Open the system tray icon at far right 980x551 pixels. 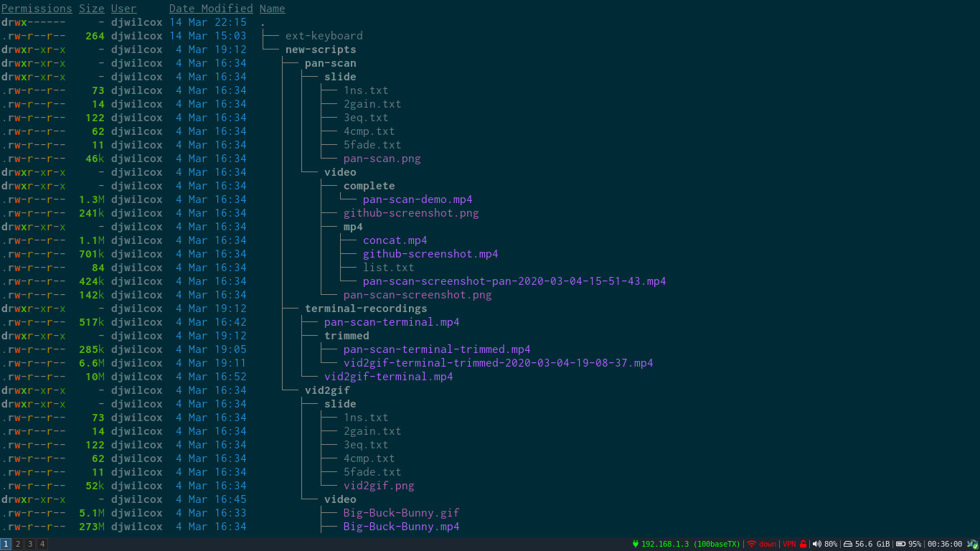pyautogui.click(x=972, y=544)
